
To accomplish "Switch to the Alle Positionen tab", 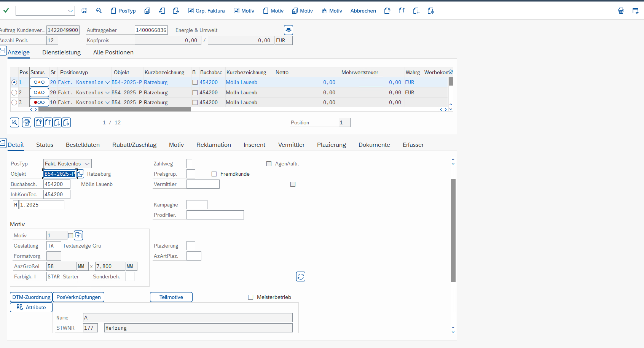I will pos(113,52).
